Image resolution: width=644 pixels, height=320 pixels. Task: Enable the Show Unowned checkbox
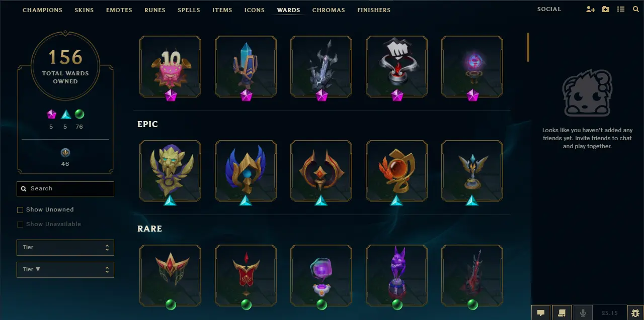tap(20, 210)
